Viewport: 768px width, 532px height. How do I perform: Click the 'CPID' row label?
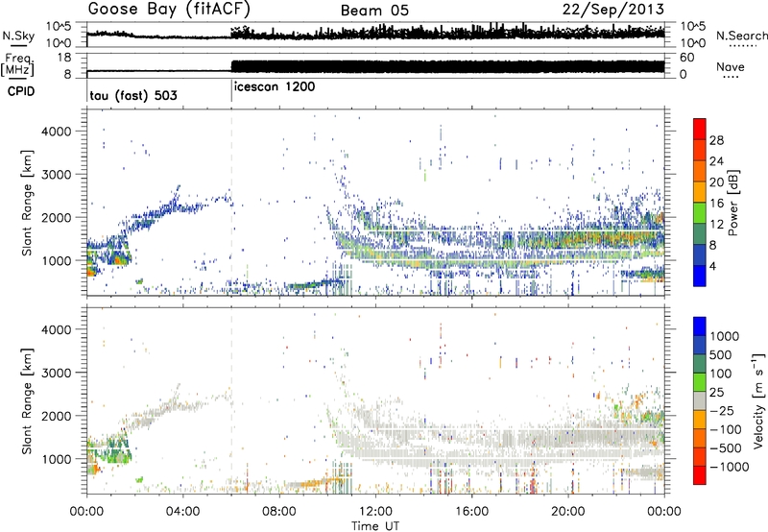point(21,91)
